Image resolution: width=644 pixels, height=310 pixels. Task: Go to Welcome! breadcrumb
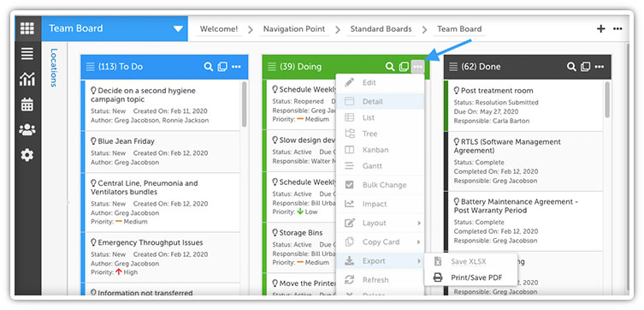pos(218,29)
